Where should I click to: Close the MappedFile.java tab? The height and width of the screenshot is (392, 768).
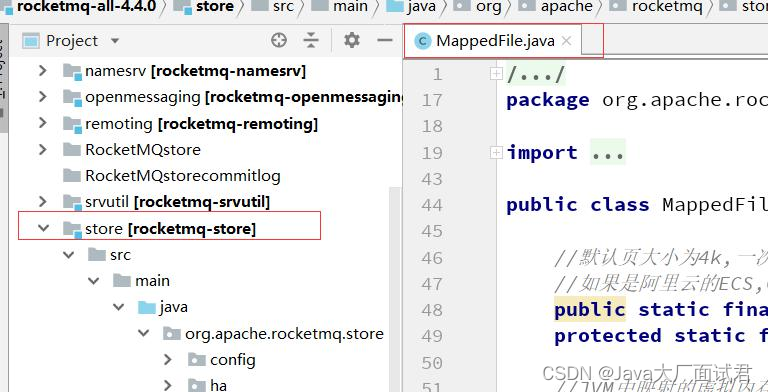pos(566,41)
